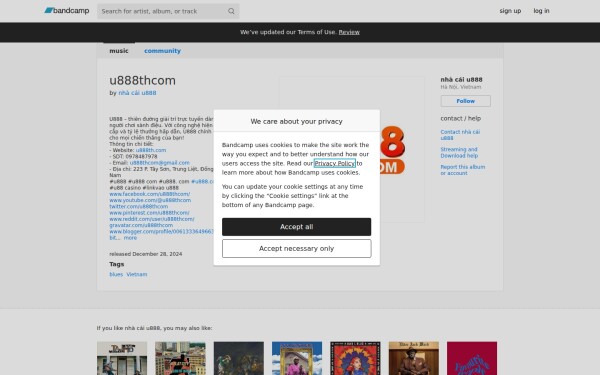Open the twitter.com/u888thcom link
Screen dimensions: 600x375
click(139, 206)
